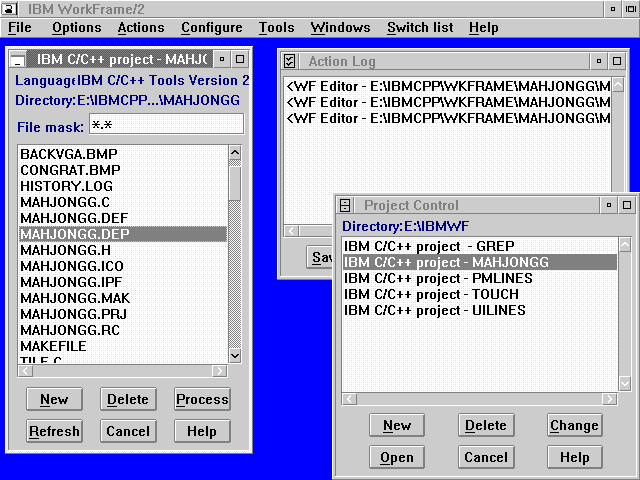Image resolution: width=640 pixels, height=480 pixels.
Task: Select IBM C/C++ project - PMLINES
Action: pos(480,278)
